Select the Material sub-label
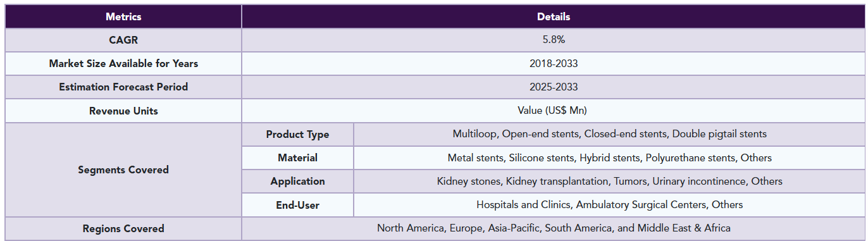 297,158
